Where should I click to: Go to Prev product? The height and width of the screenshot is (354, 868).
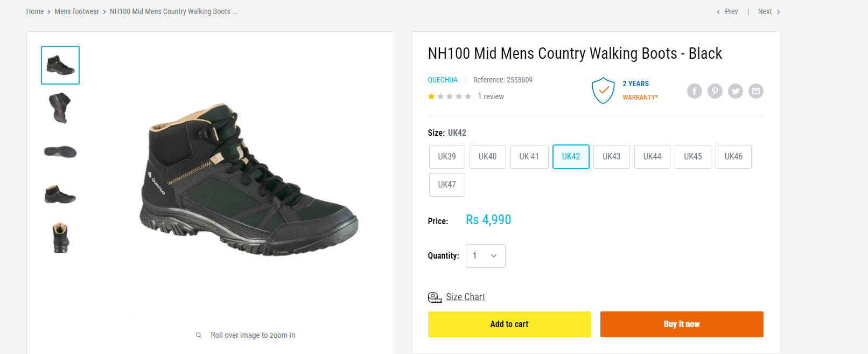[x=727, y=11]
